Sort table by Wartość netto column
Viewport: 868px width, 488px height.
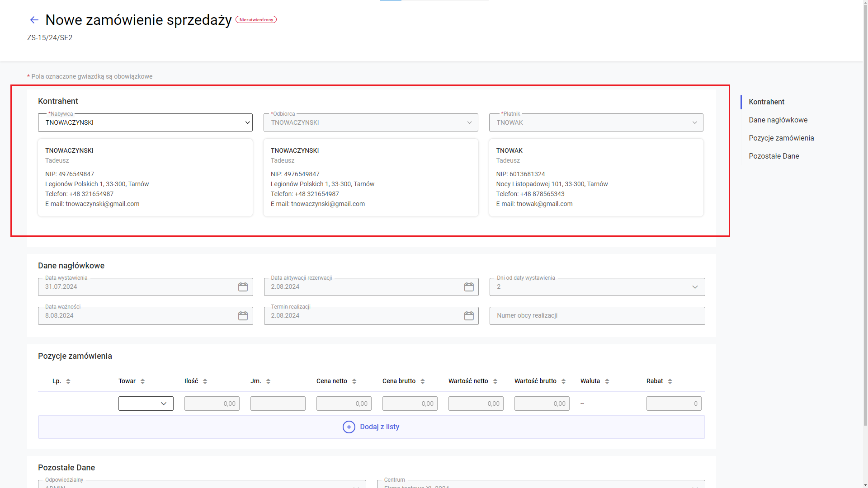tap(495, 381)
